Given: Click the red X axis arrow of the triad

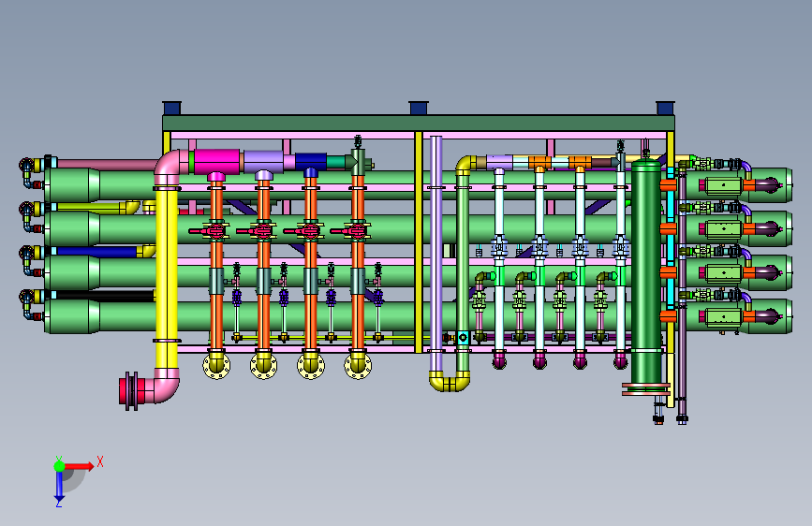Looking at the screenshot, I should [x=79, y=466].
